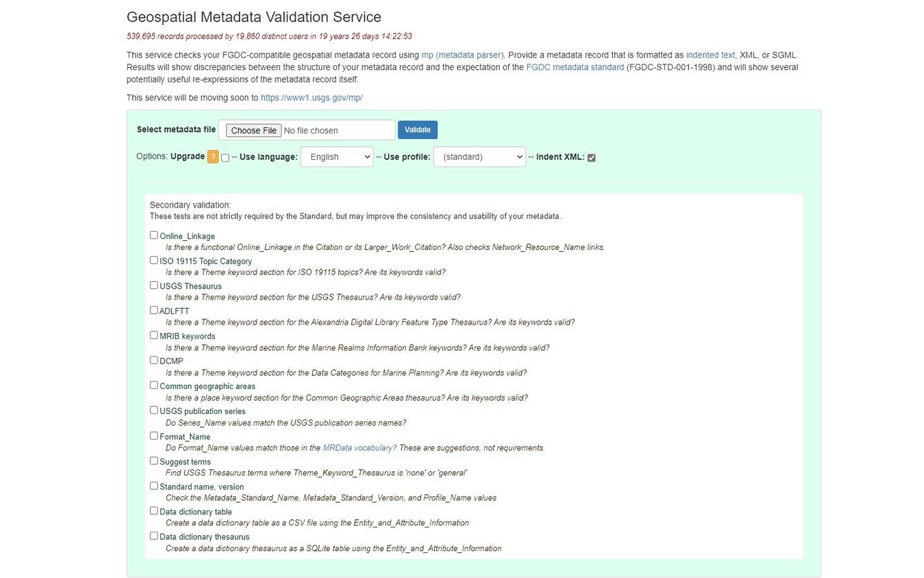Click the orange help icon beside Upgrade
The height and width of the screenshot is (578, 924).
(213, 157)
